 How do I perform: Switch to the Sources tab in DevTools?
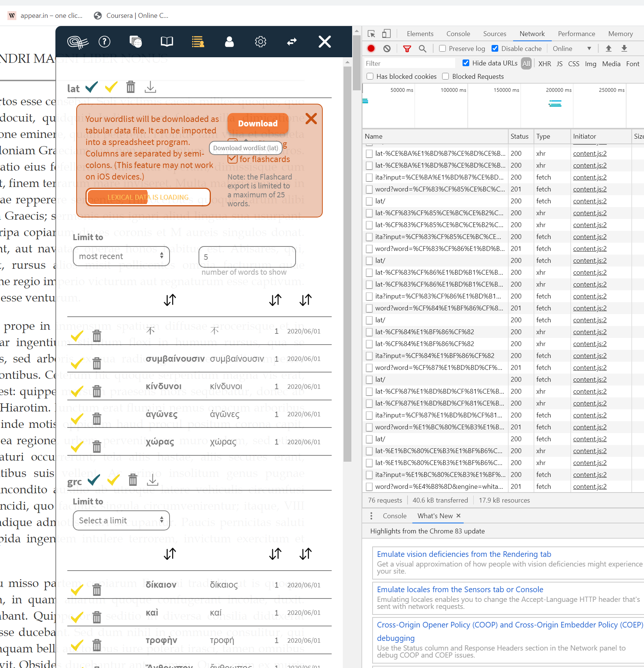click(x=495, y=34)
